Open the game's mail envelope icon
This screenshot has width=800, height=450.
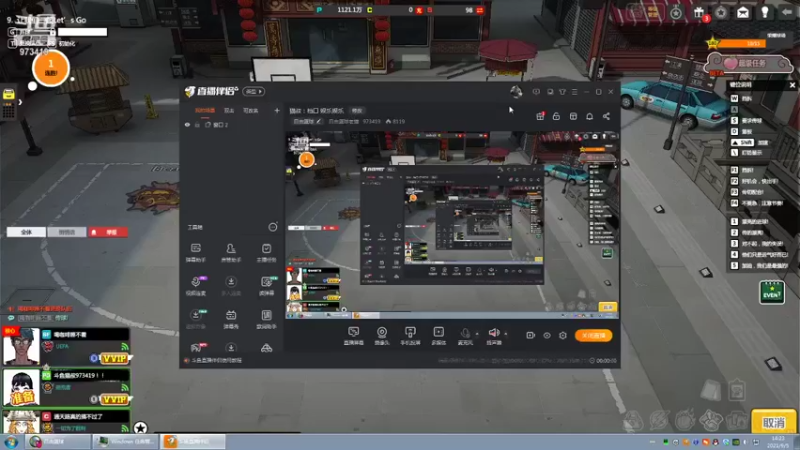743,12
